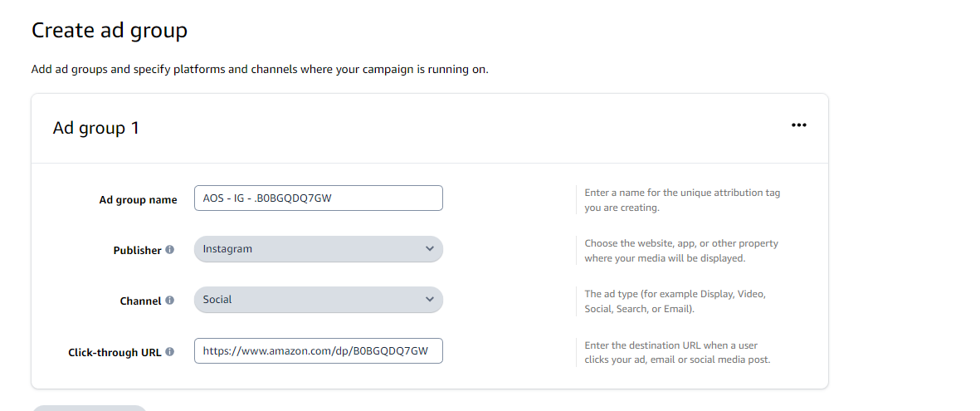The image size is (980, 411).
Task: Click the "Create ad group" page title
Action: tap(110, 31)
